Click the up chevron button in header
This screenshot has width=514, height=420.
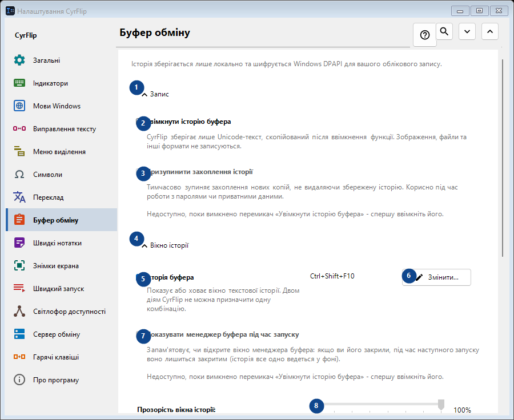pyautogui.click(x=490, y=31)
